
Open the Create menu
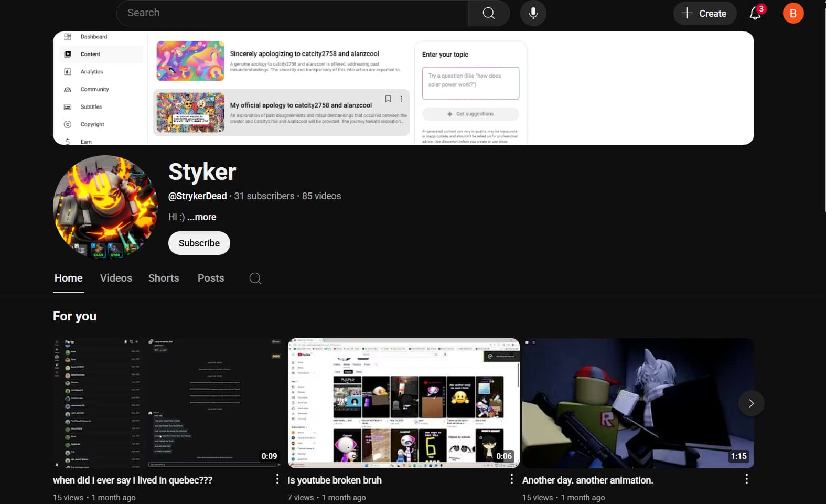[704, 13]
